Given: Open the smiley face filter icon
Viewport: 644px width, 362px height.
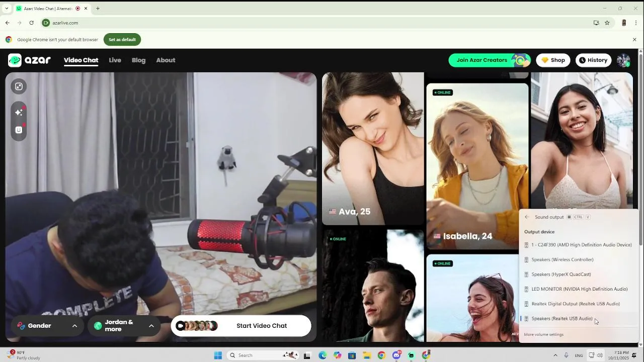Looking at the screenshot, I should [x=19, y=130].
